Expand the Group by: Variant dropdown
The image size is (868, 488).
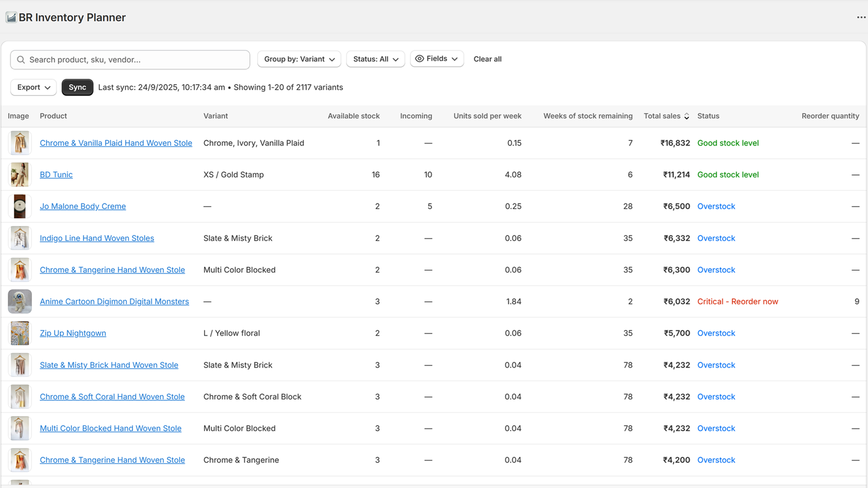(299, 59)
